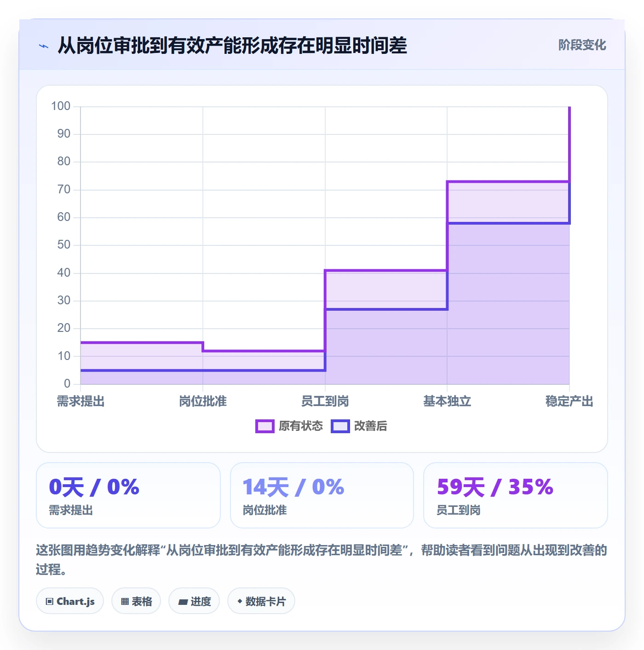Click the 进度 tag
The image size is (644, 650).
pos(194,601)
